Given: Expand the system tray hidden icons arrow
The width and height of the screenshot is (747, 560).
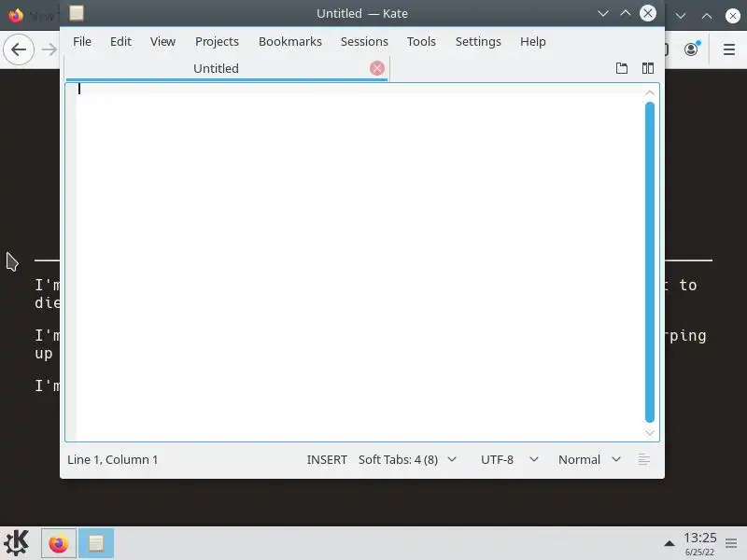Looking at the screenshot, I should (669, 543).
